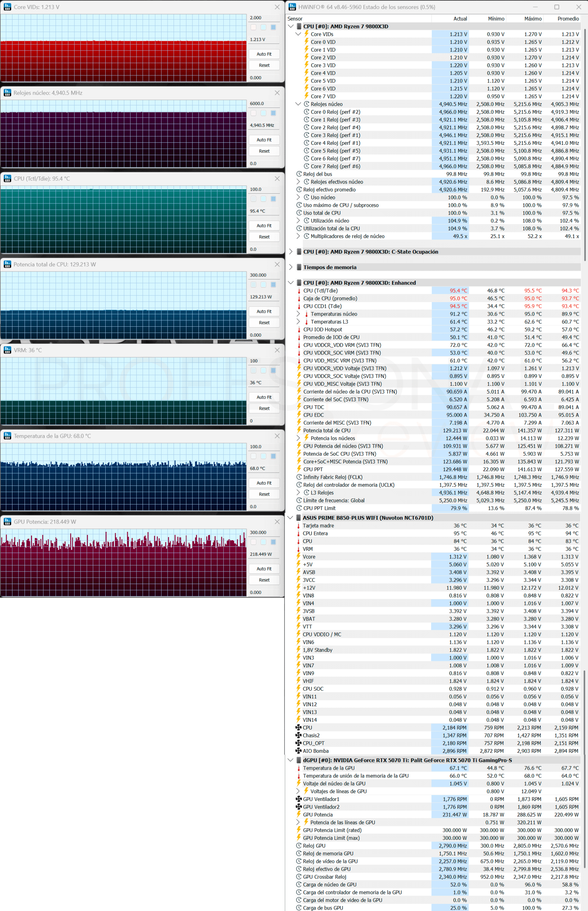Image resolution: width=588 pixels, height=911 pixels.
Task: Click the fan icon on the CPU_OPT row
Action: [x=298, y=743]
